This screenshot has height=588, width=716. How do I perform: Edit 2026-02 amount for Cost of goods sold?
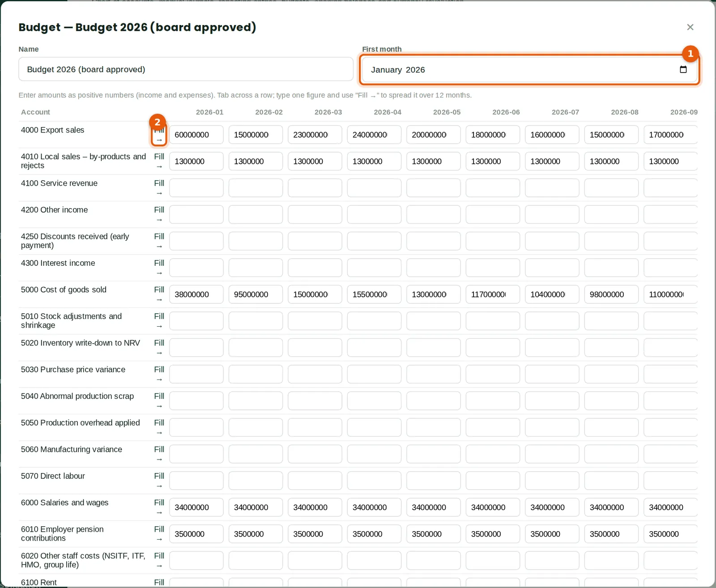tap(256, 294)
